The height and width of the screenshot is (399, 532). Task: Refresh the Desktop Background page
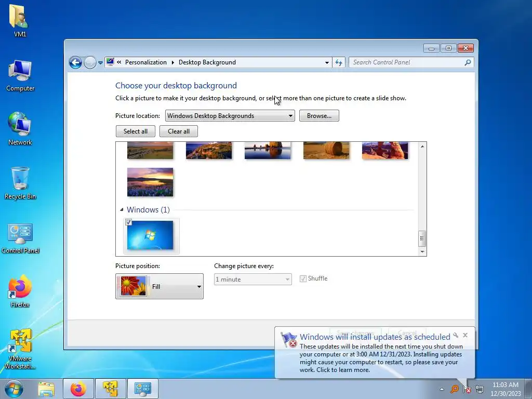339,62
